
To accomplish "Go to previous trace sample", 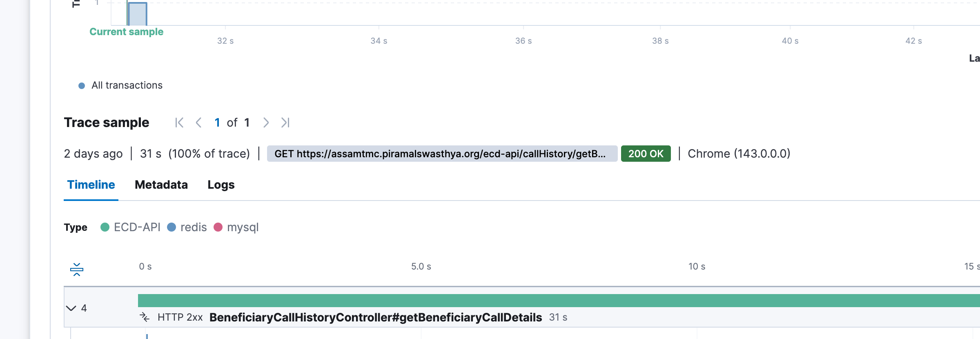I will tap(199, 123).
